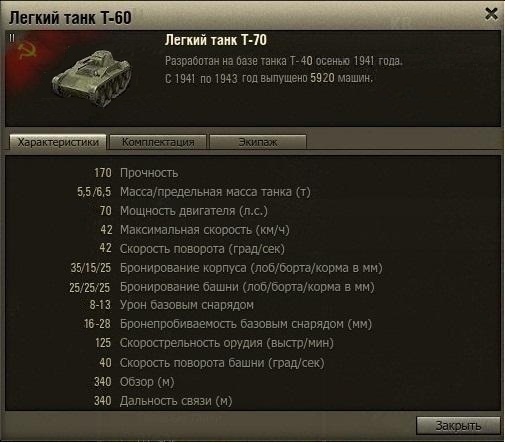Click the Бронирование корпуса stat row
Viewport: 505px width, 443px height.
(x=226, y=268)
